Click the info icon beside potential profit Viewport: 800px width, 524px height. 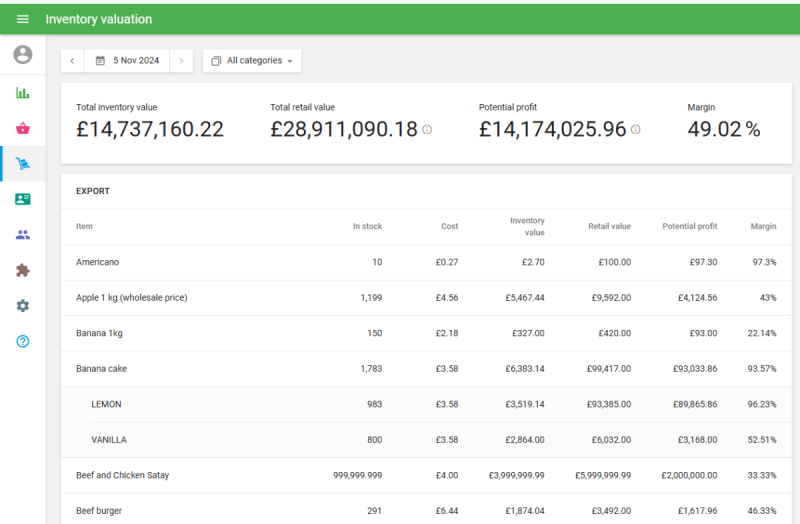636,130
